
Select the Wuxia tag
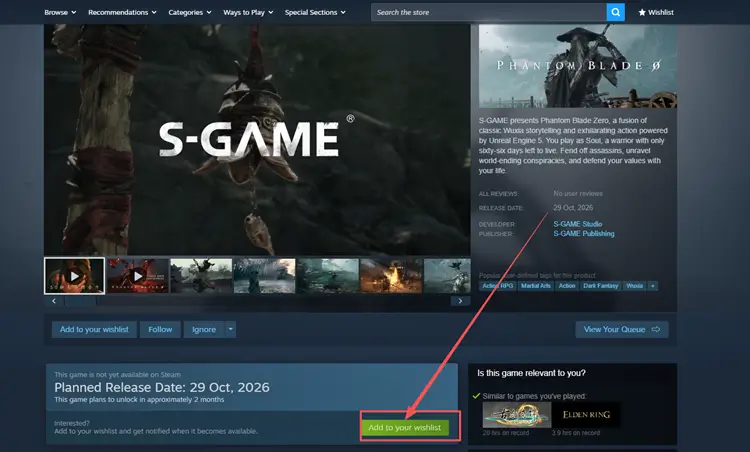[634, 286]
